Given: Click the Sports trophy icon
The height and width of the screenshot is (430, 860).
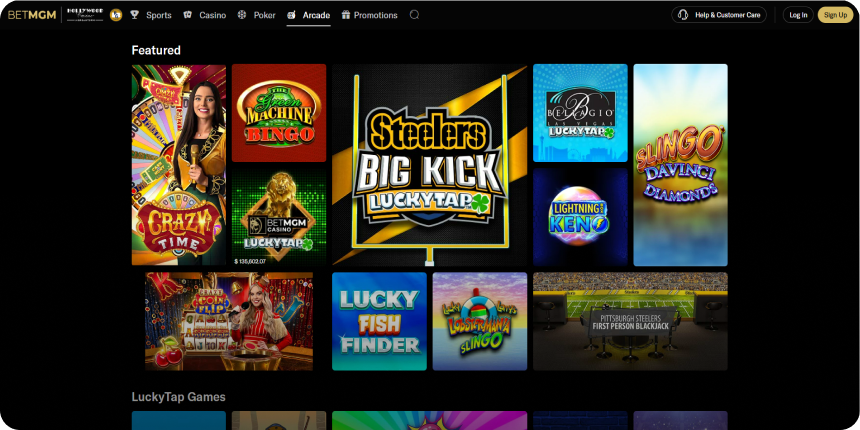Looking at the screenshot, I should pos(135,15).
